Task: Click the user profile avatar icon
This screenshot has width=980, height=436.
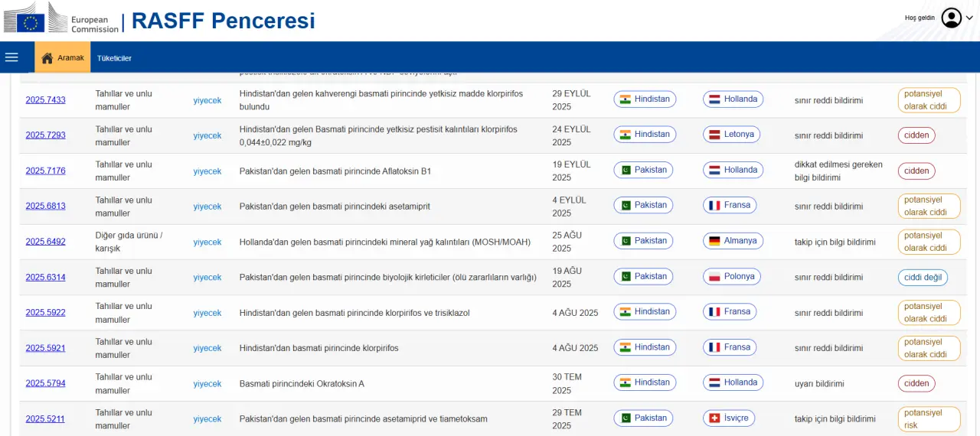Action: [x=951, y=18]
